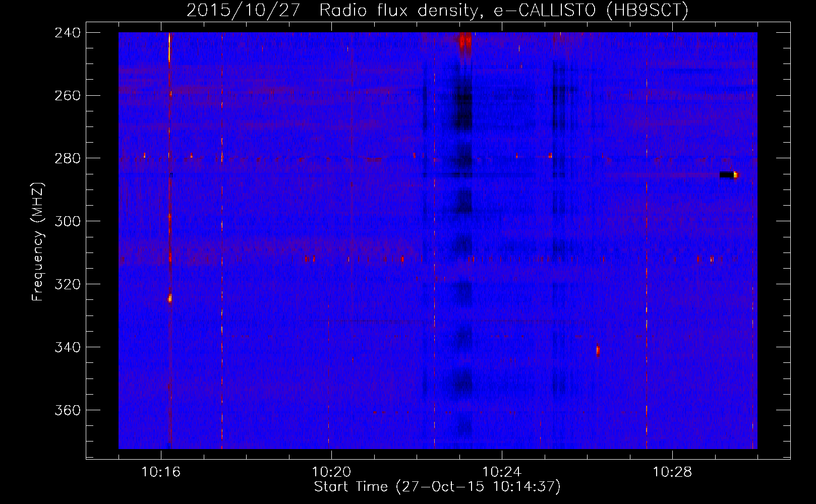
Task: Select the "Frequency (MHZ)" axis label
Action: (38, 242)
